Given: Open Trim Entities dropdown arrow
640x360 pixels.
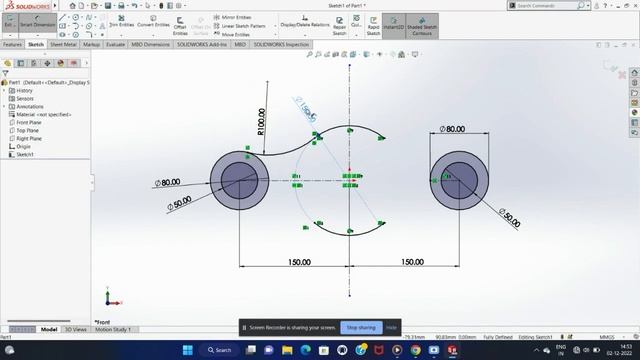Looking at the screenshot, I should (x=121, y=36).
